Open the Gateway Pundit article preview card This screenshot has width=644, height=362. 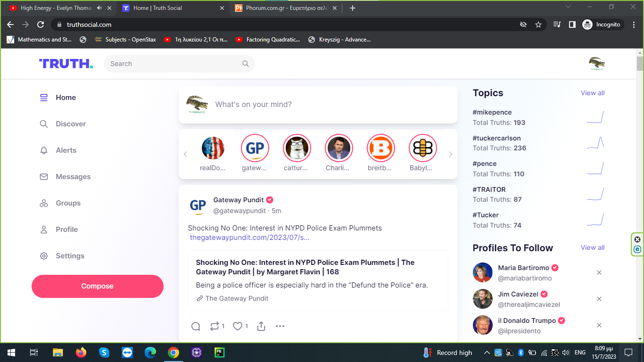[x=318, y=280]
